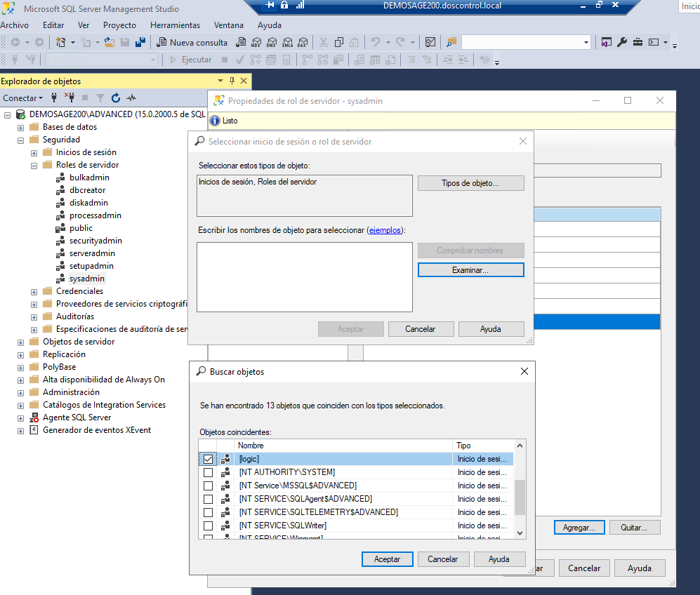Viewport: 700px width, 595px height.
Task: Click Agregar... in the sysadmin properties window
Action: click(579, 527)
